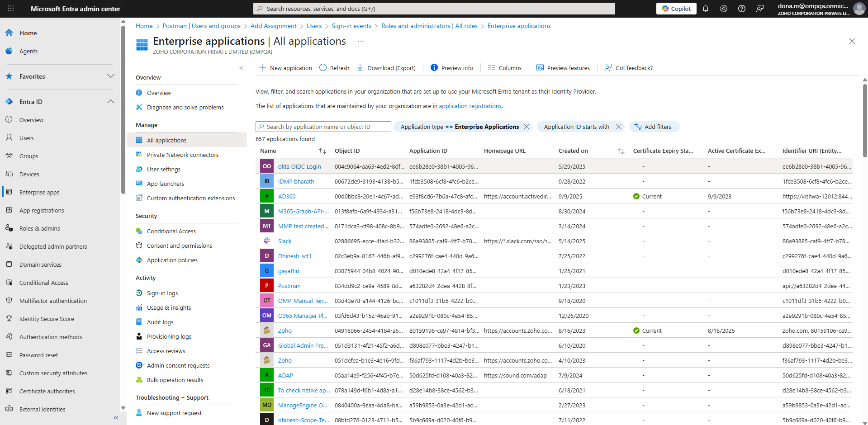Click the Preview info icon
This screenshot has width=868, height=425.
click(x=435, y=67)
